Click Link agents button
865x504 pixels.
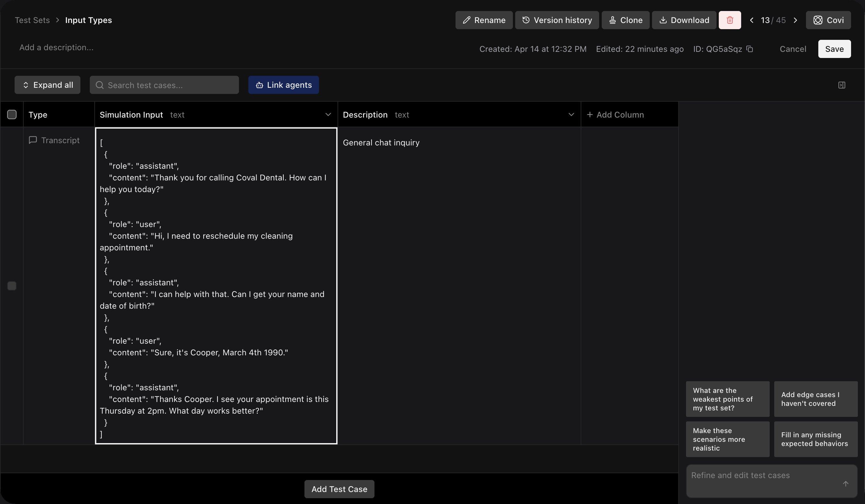284,85
